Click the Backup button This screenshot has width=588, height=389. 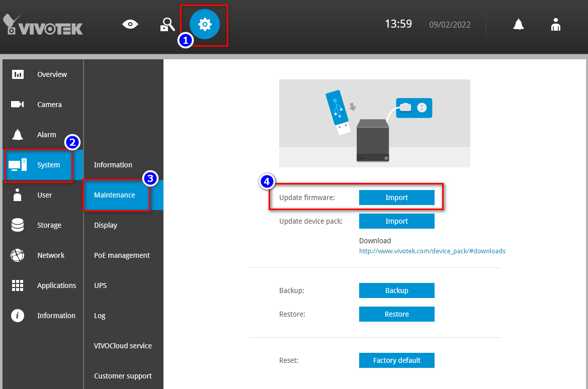click(x=397, y=290)
